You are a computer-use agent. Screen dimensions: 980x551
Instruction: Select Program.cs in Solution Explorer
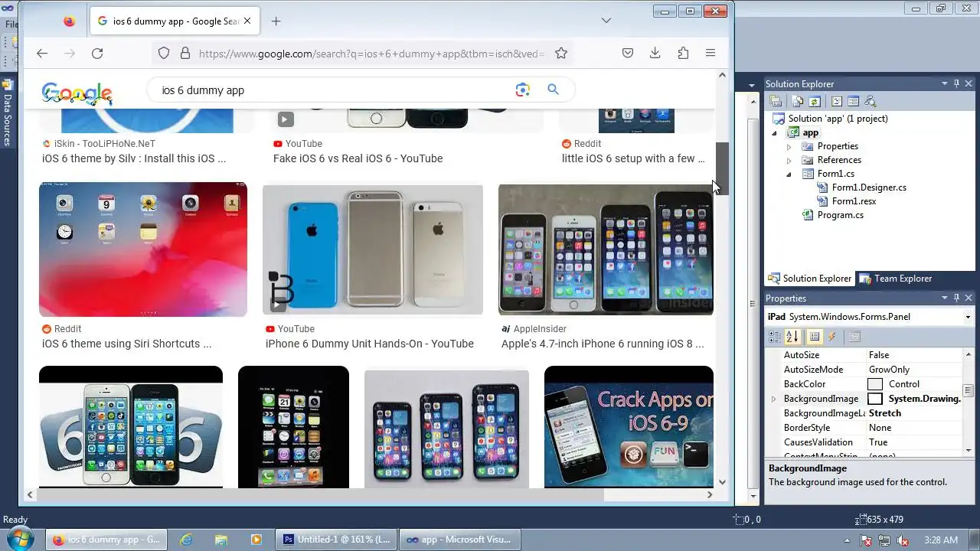[840, 215]
